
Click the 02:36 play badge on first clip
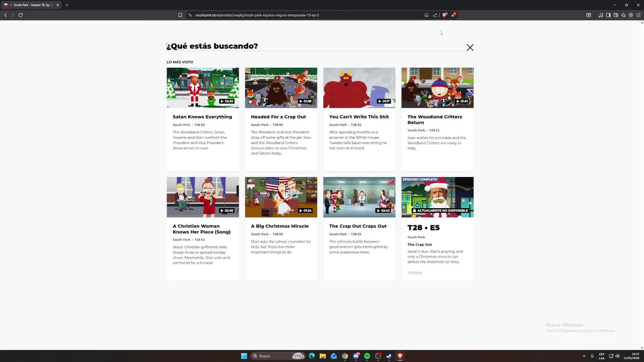click(x=227, y=101)
